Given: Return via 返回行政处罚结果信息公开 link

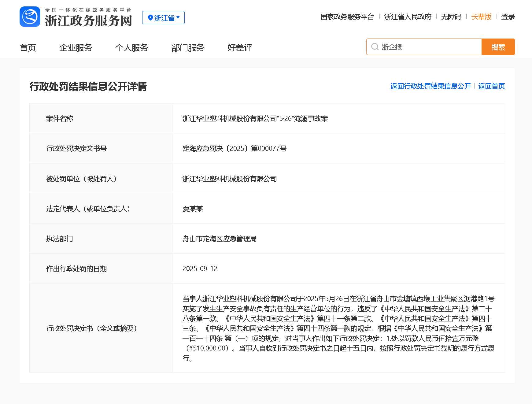Looking at the screenshot, I should click(x=430, y=86).
